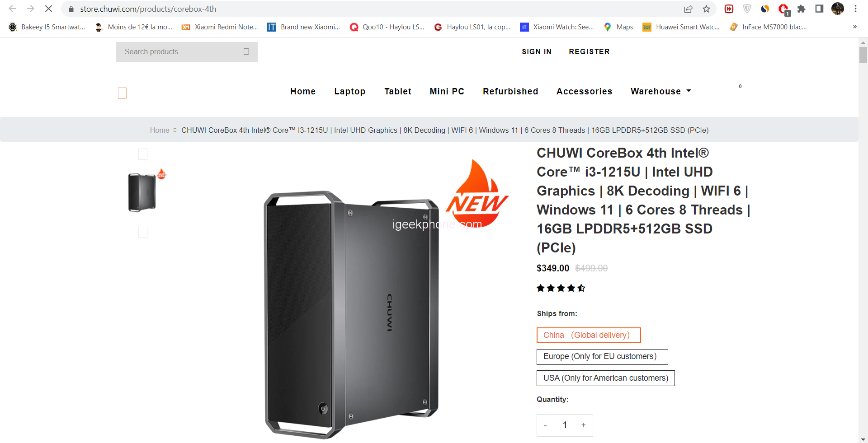Open the Mini PC menu item

pos(447,91)
